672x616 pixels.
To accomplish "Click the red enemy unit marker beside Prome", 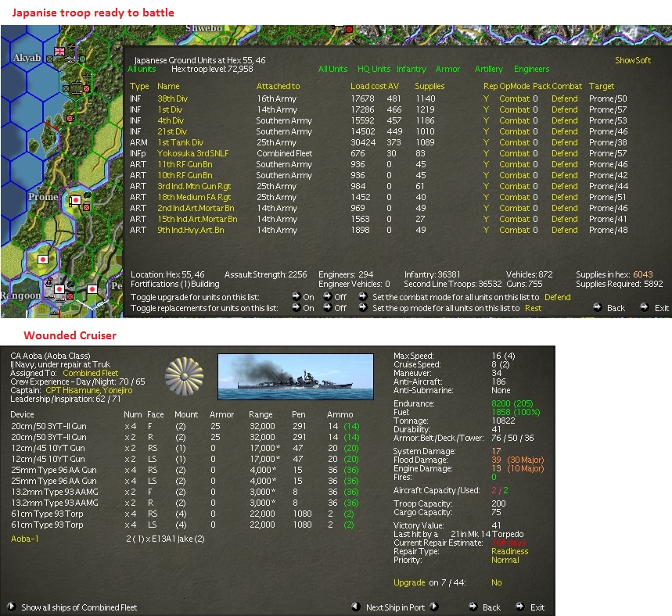I will point(87,207).
